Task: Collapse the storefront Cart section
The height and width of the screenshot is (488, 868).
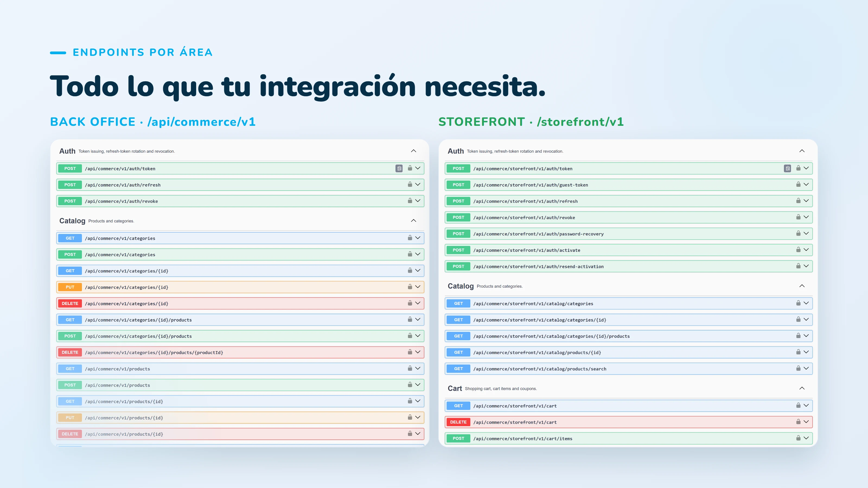Action: (802, 388)
